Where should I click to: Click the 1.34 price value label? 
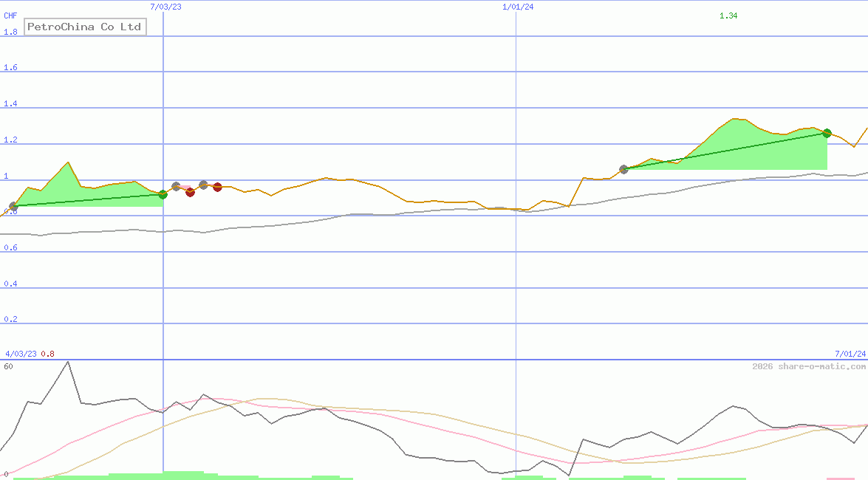pos(728,15)
